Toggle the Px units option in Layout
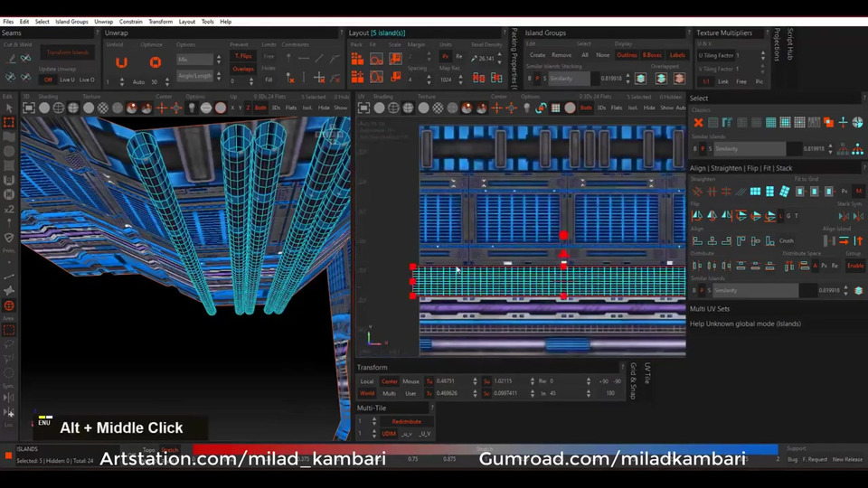 [445, 56]
